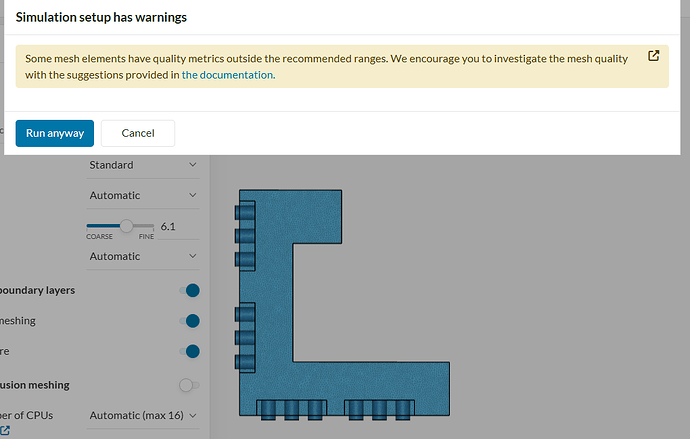Cancel the simulation warning dialog

[138, 133]
